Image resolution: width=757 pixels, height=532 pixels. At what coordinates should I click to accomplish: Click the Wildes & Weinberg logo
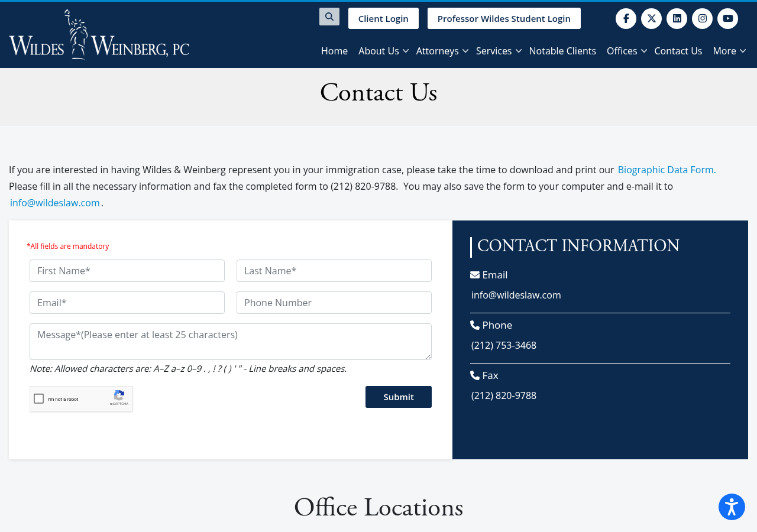99,34
